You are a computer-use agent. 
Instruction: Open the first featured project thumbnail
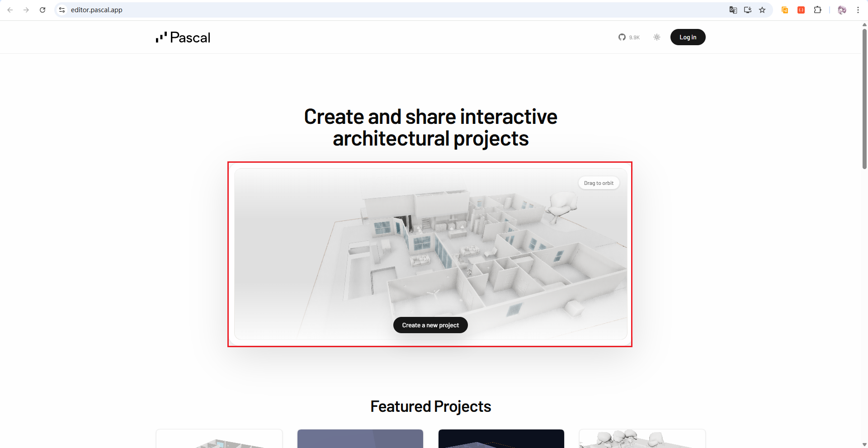(219, 439)
